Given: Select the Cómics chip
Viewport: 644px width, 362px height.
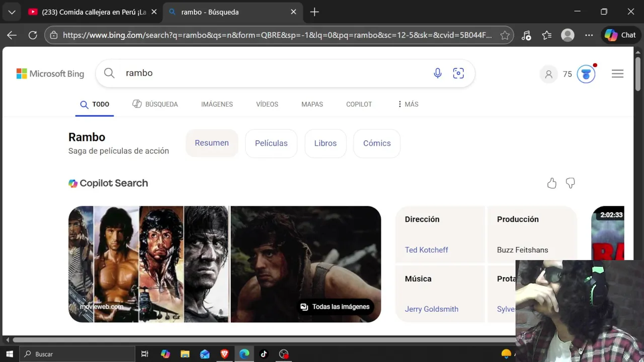Looking at the screenshot, I should (x=377, y=143).
